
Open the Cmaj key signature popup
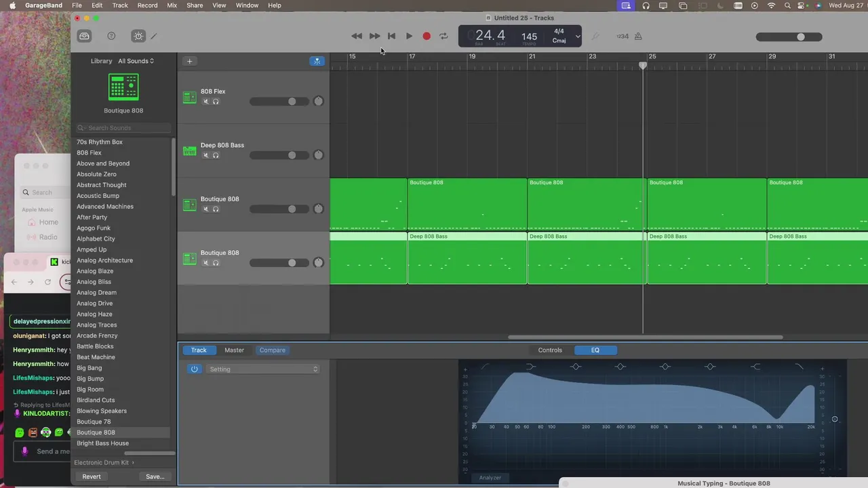tap(559, 41)
